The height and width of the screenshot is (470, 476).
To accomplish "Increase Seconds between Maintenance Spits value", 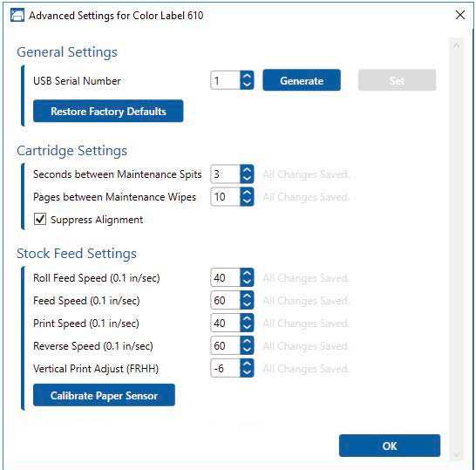I will [x=247, y=170].
